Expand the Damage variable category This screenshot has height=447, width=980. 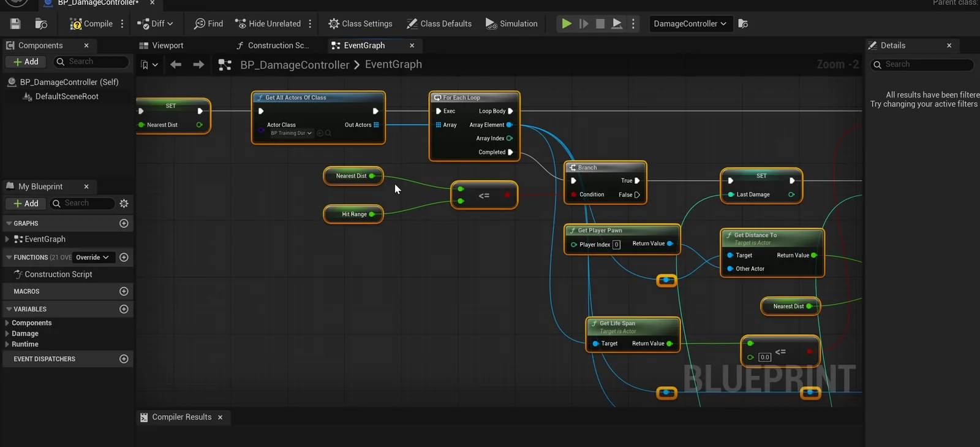point(7,334)
